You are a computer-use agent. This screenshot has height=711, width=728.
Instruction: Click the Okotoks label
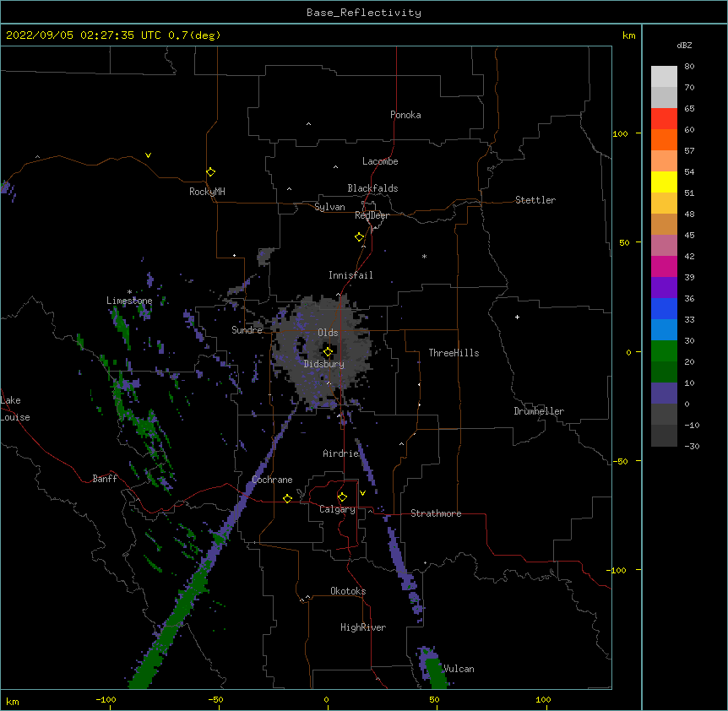tap(348, 591)
